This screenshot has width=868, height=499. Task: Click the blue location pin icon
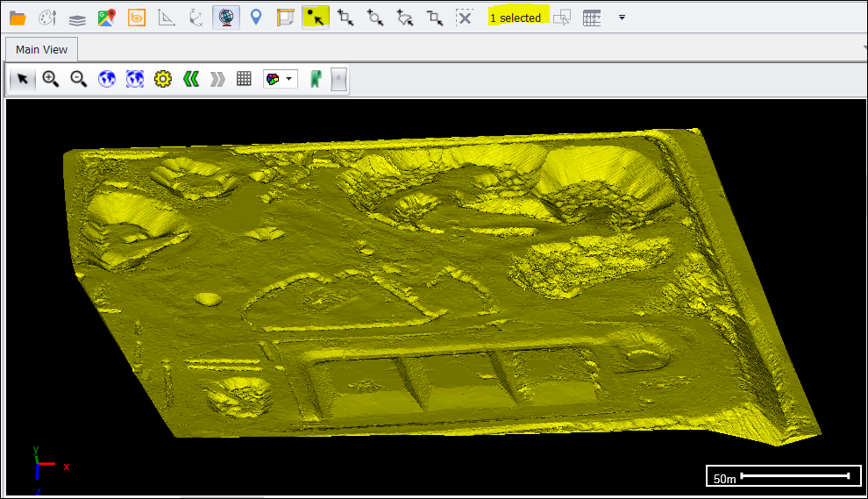click(x=256, y=18)
